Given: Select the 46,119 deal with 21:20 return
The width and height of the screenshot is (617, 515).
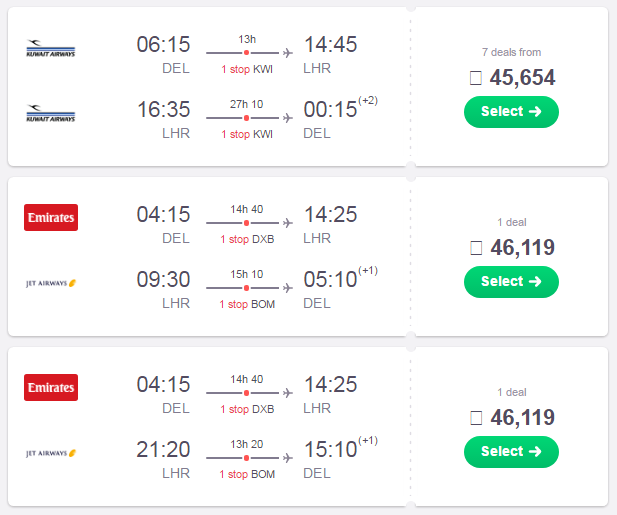Looking at the screenshot, I should (x=511, y=452).
